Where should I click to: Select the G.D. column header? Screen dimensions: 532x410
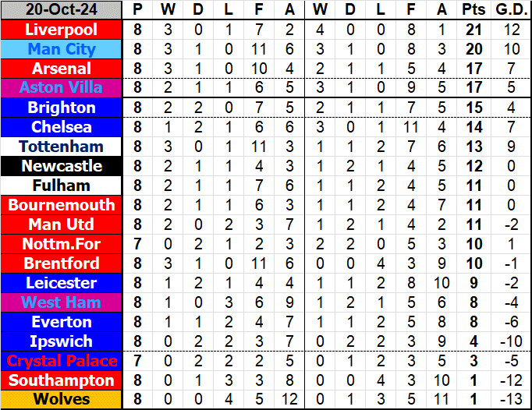click(x=510, y=10)
